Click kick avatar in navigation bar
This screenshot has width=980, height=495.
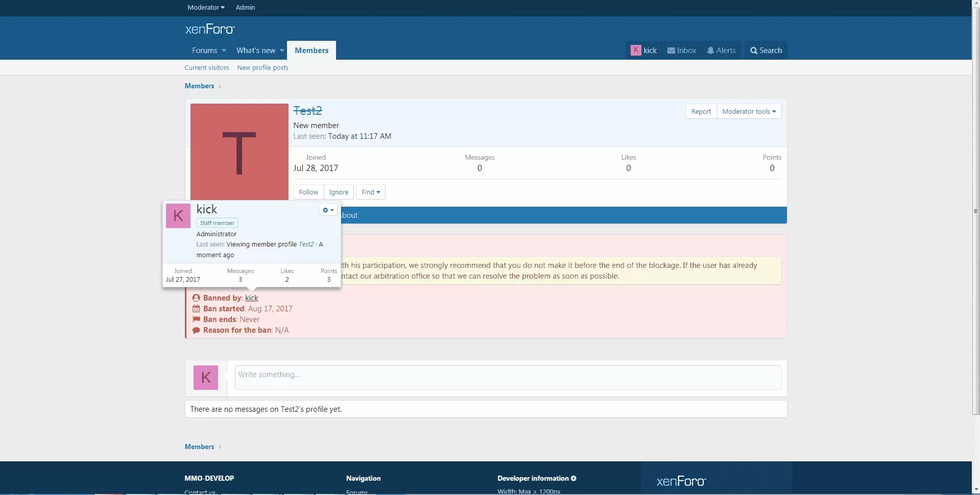636,50
